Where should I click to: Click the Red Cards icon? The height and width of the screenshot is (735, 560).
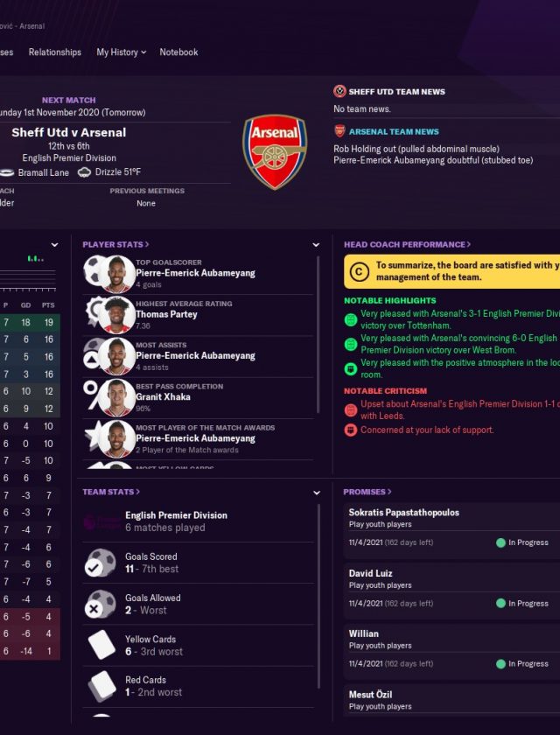click(x=101, y=686)
